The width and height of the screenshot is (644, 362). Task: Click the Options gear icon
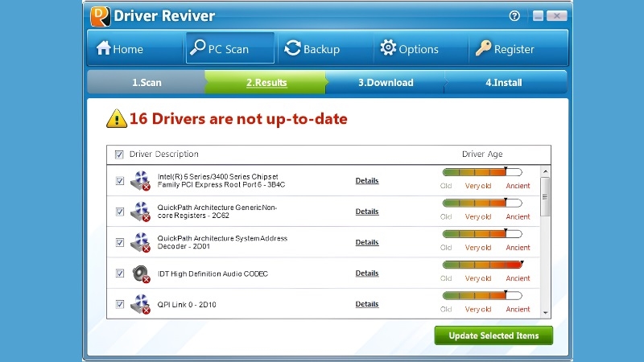tap(388, 47)
